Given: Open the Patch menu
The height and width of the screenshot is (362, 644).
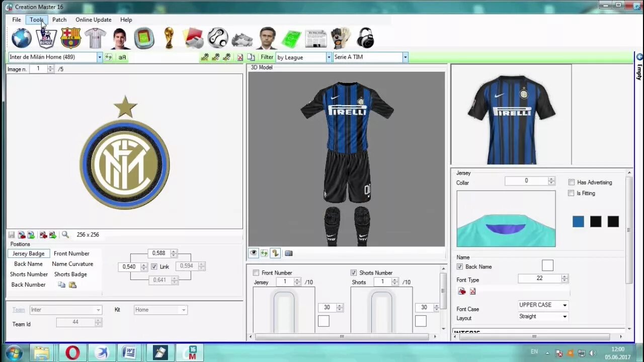Looking at the screenshot, I should [x=59, y=20].
